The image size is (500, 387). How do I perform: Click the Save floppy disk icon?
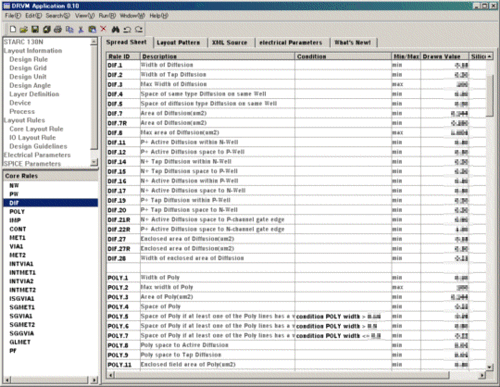(x=35, y=29)
